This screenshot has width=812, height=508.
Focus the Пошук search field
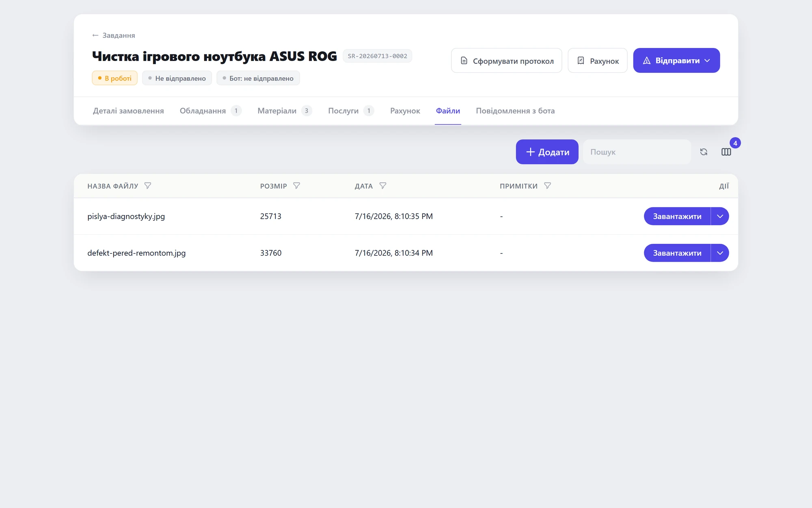[x=637, y=152]
